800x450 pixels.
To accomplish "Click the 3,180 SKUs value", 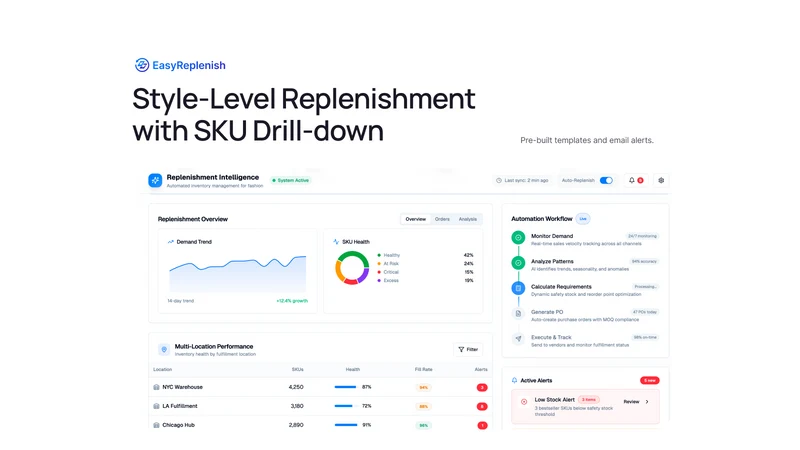I will [x=297, y=406].
